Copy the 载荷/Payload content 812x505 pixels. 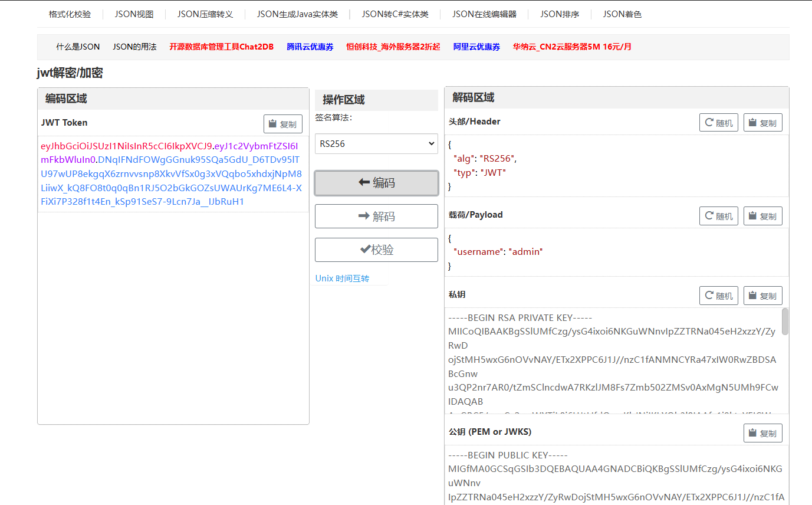click(762, 216)
